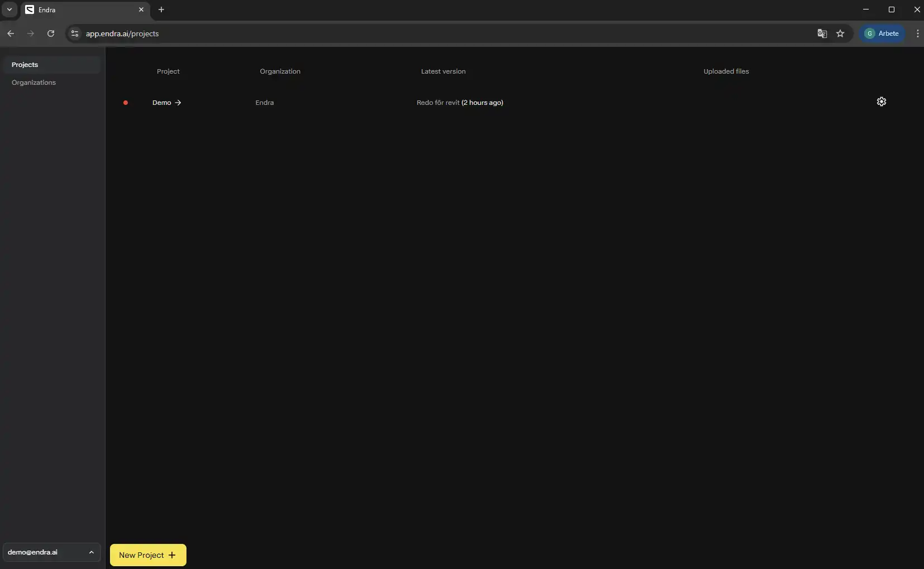View site information icon in address bar
The image size is (924, 569).
click(x=75, y=33)
